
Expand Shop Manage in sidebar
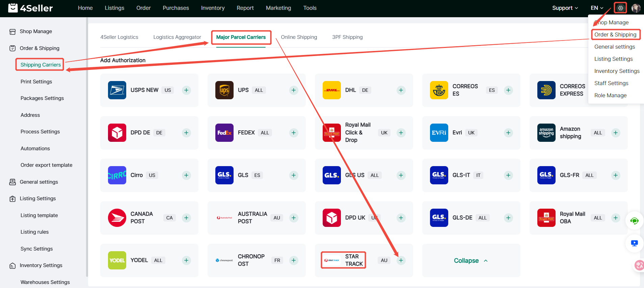click(x=36, y=31)
